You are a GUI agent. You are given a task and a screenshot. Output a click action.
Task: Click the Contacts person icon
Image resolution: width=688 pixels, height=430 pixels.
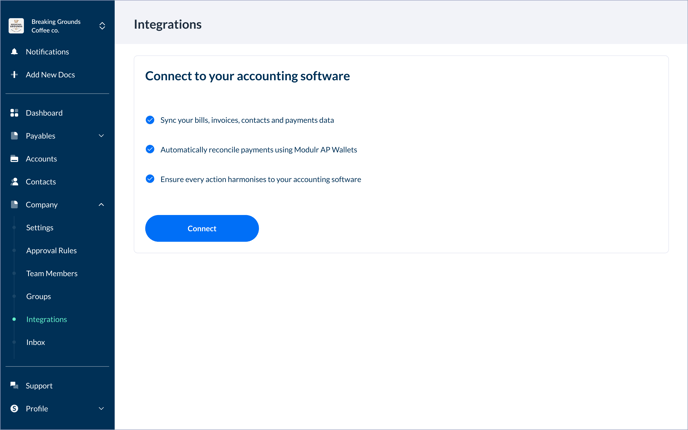tap(14, 182)
